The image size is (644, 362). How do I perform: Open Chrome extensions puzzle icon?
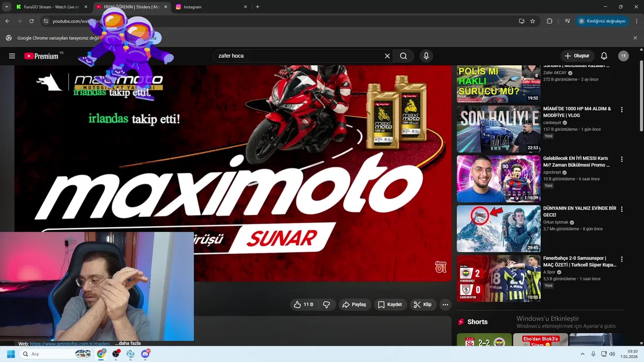[549, 21]
